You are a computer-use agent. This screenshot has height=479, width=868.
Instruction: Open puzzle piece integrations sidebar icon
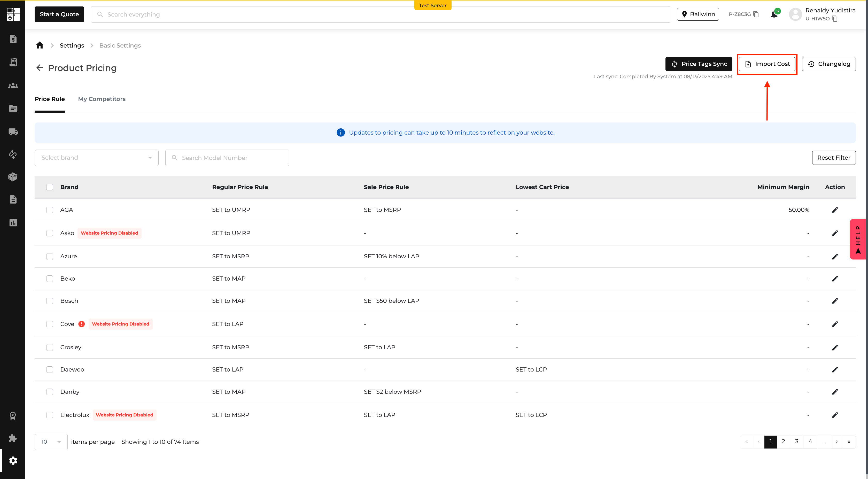point(13,438)
